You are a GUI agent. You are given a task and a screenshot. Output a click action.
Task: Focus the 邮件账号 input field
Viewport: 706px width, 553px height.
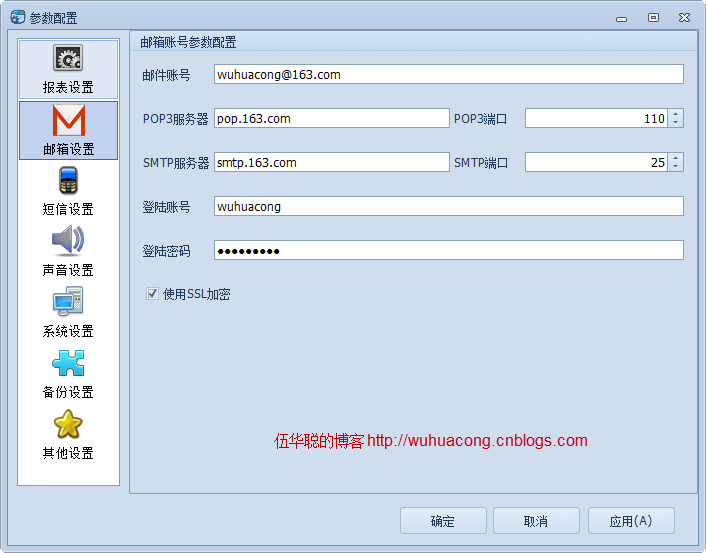coord(448,74)
